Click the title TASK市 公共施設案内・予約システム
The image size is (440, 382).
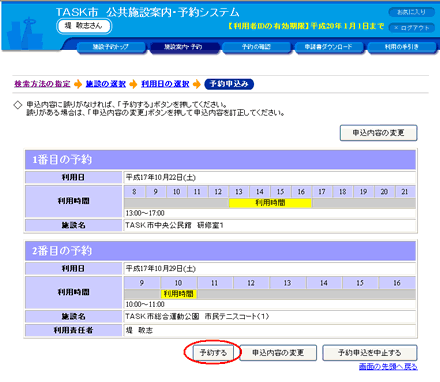pyautogui.click(x=148, y=12)
